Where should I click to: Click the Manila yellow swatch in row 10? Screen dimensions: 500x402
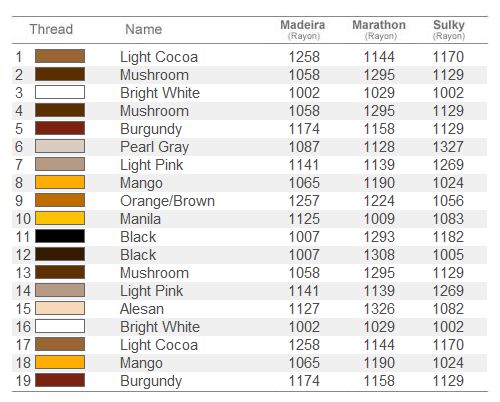60,218
